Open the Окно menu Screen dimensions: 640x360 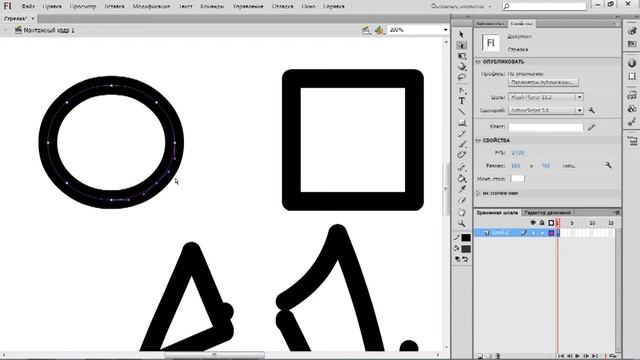[x=308, y=7]
